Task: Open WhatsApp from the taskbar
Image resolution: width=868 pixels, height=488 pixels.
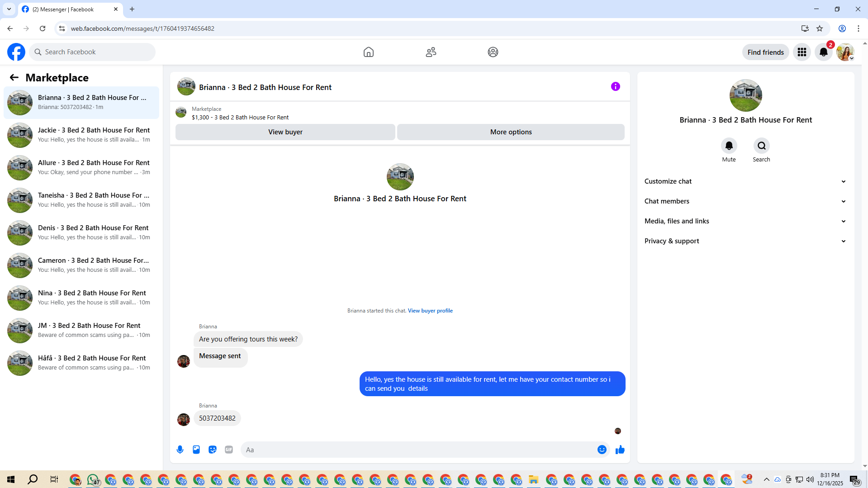Action: (93, 479)
